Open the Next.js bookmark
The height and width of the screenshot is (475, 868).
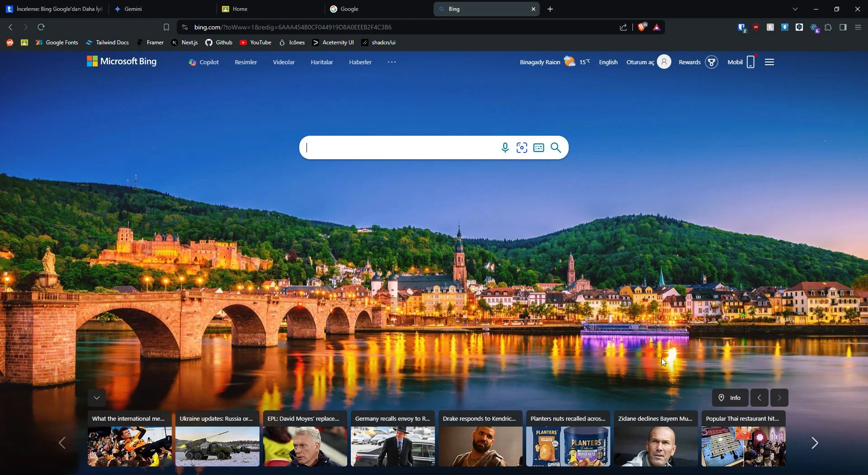[x=185, y=43]
